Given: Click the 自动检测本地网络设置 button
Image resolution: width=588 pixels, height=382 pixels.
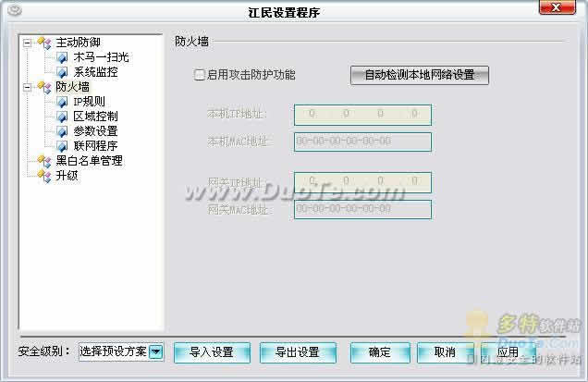Looking at the screenshot, I should tap(420, 75).
